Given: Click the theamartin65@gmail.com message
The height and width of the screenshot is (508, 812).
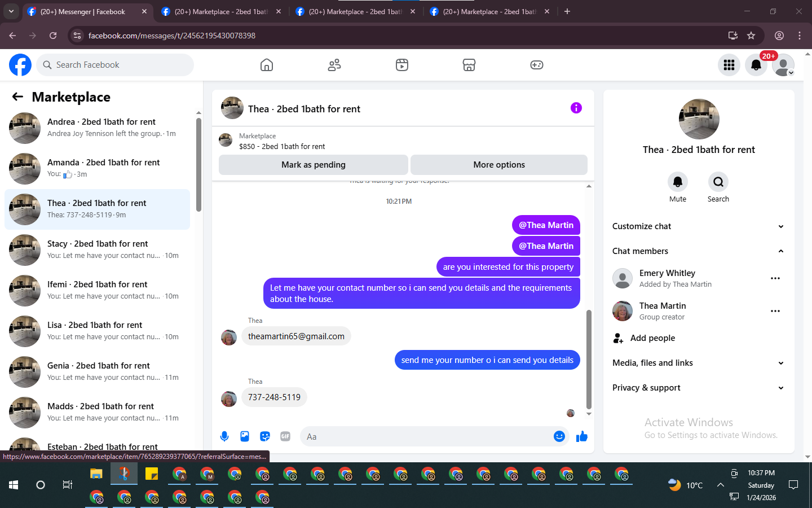Looking at the screenshot, I should [x=296, y=336].
